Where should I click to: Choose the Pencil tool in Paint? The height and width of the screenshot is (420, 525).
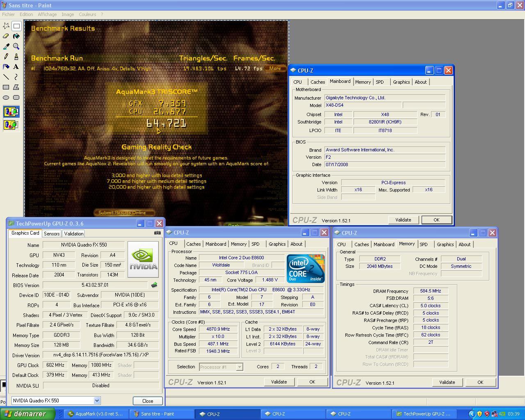pos(6,57)
